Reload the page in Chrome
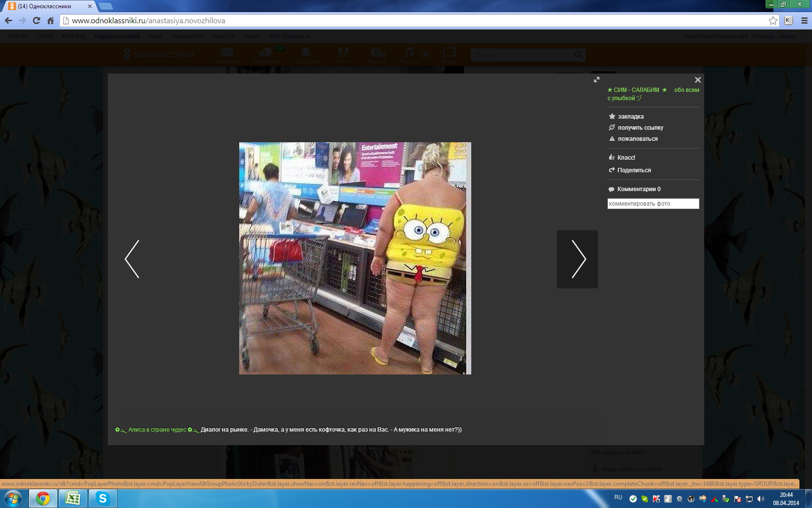 pos(36,20)
